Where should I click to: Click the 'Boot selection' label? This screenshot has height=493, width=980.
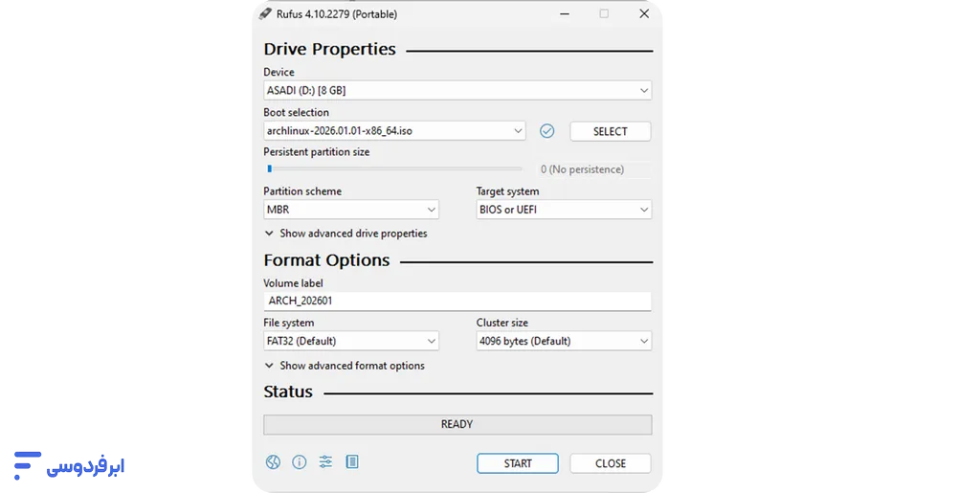tap(296, 112)
